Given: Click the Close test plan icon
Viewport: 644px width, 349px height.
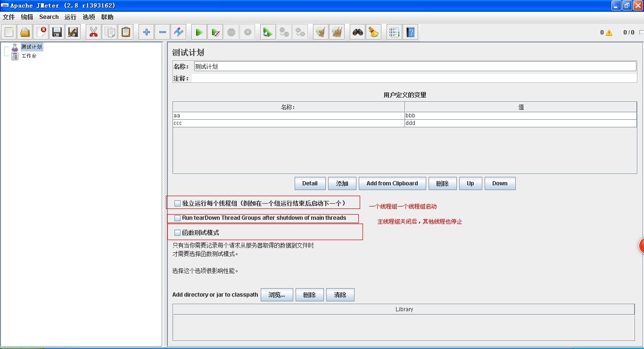Looking at the screenshot, I should 41,32.
